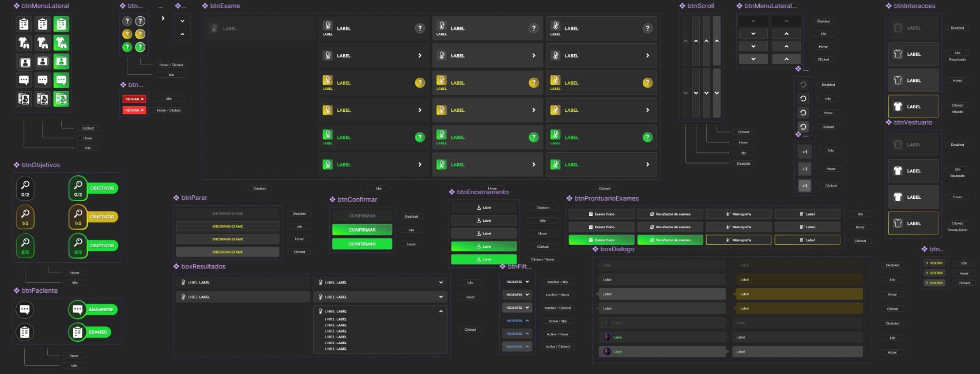This screenshot has height=374, width=980.
Task: Click grayed-out ENCERRAR EXAME button beside Disabled tag
Action: click(x=228, y=214)
